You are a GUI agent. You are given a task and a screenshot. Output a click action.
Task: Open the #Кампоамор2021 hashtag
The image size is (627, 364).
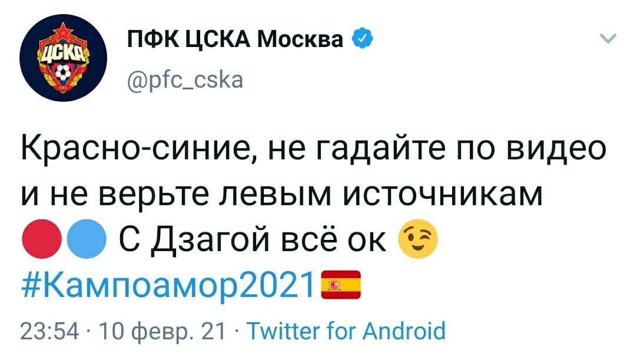click(168, 285)
